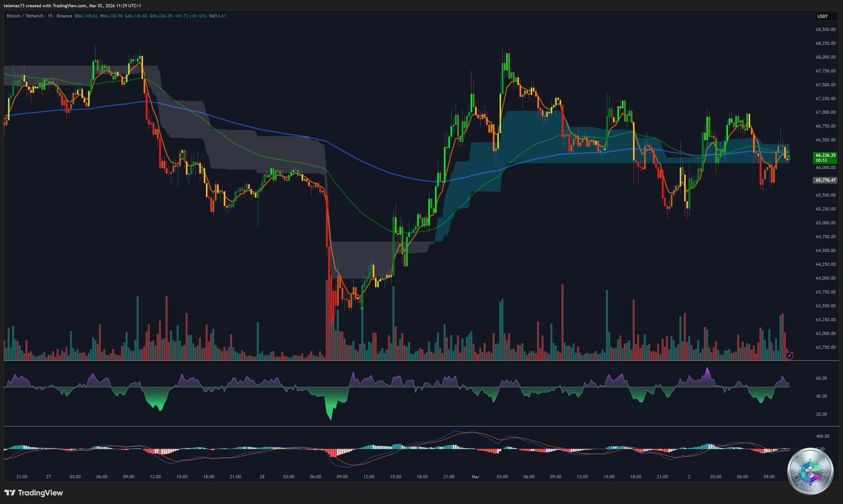This screenshot has height=504, width=843.
Task: Select the countdown timer under the price label
Action: coord(822,160)
